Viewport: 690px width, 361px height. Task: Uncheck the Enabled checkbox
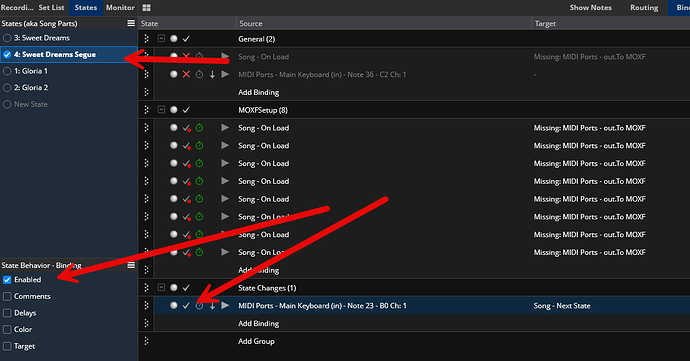(7, 280)
